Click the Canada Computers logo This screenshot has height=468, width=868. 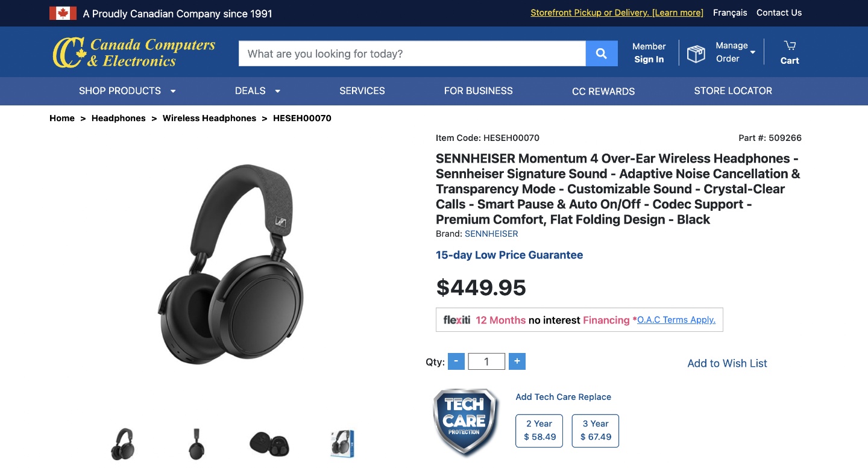pos(133,51)
